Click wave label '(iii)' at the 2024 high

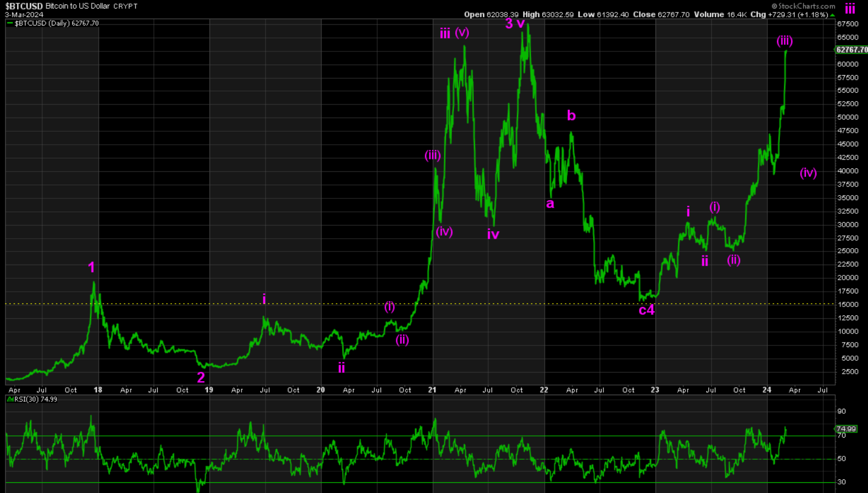tap(784, 41)
